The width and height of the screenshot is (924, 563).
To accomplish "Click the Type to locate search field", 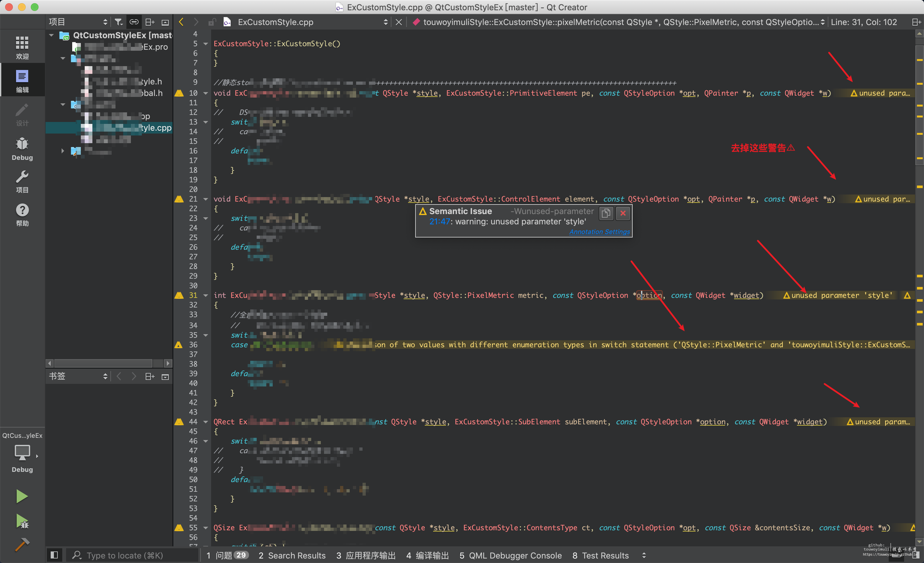I will [x=124, y=555].
